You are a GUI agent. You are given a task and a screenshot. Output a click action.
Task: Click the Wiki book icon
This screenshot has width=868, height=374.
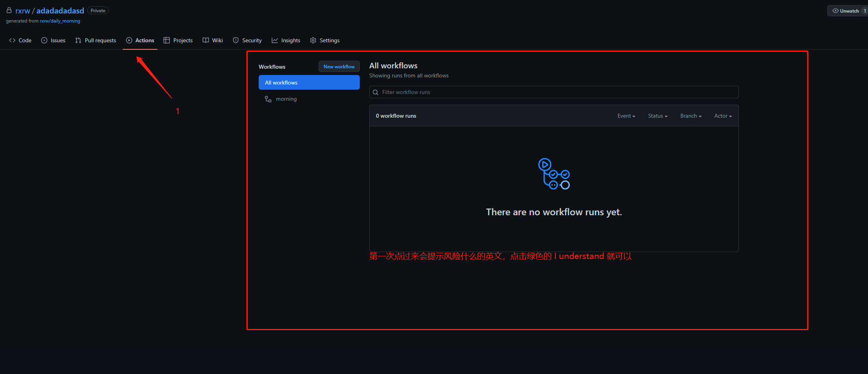(206, 40)
